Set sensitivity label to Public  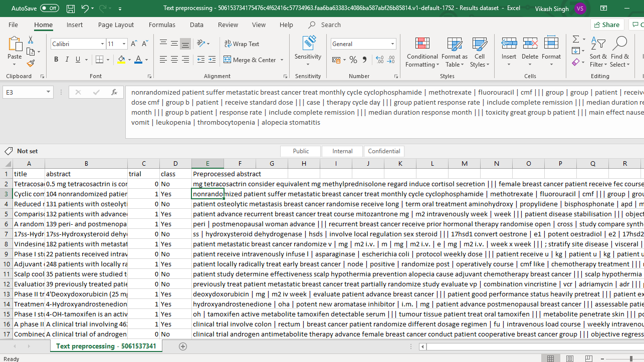[301, 151]
